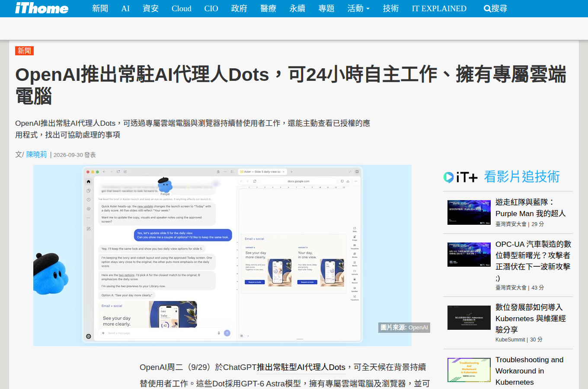Click the 圖片來源: OpenAI caption
Screen dimensions: 588x389
[x=404, y=328]
